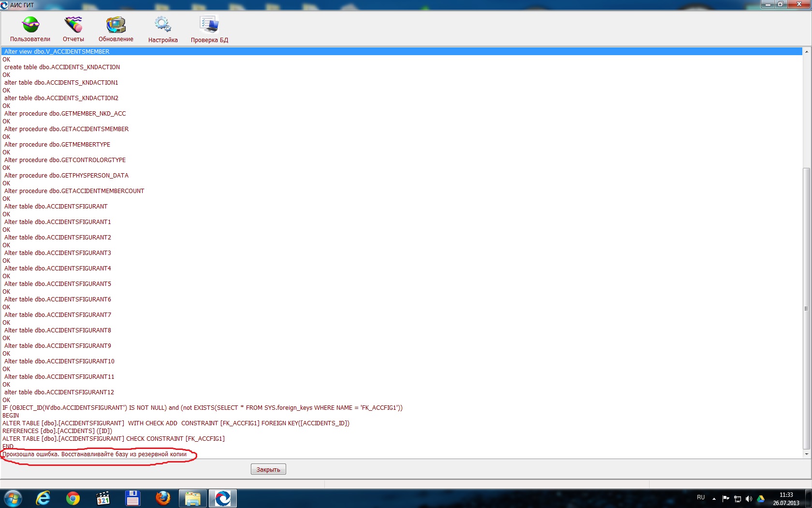
Task: Launch the Обновление (Update) toolbar icon
Action: click(116, 29)
